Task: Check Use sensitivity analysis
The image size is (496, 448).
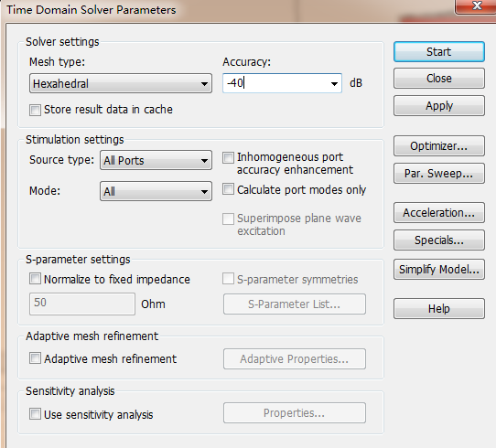Action: point(35,414)
